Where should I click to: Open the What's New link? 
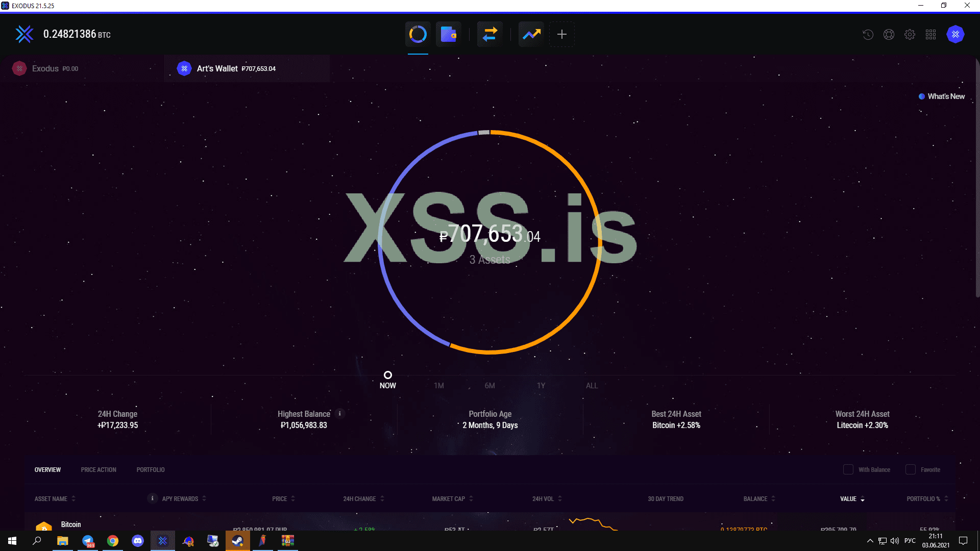click(x=945, y=96)
